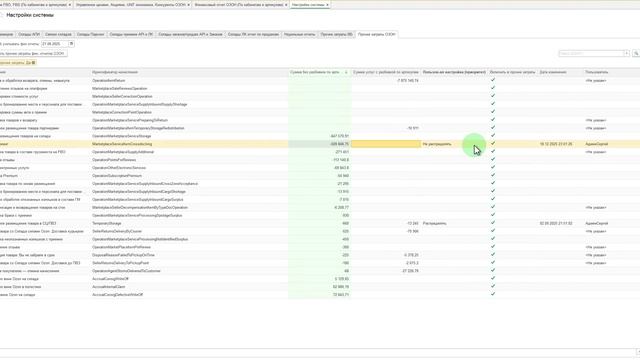
Task: Toggle the checkmark in the OperationPointsForReviews row
Action: tap(493, 160)
